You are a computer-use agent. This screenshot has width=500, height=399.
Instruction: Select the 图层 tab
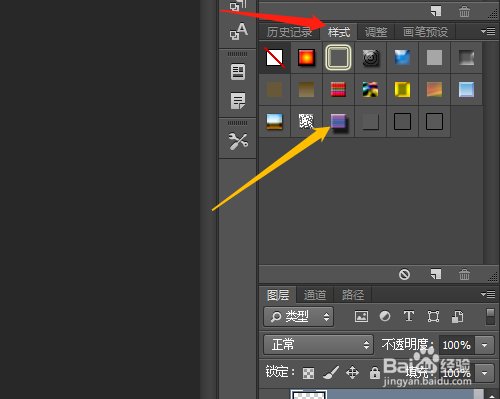278,295
